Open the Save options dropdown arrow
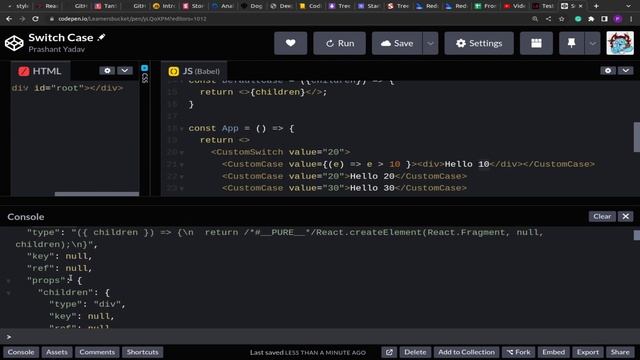 point(430,43)
